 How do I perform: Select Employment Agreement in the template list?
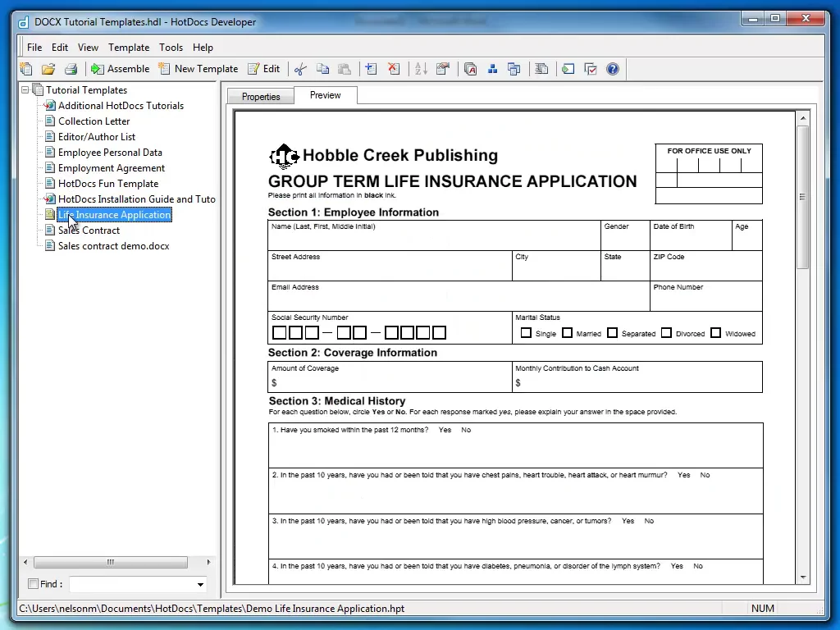[x=112, y=168]
